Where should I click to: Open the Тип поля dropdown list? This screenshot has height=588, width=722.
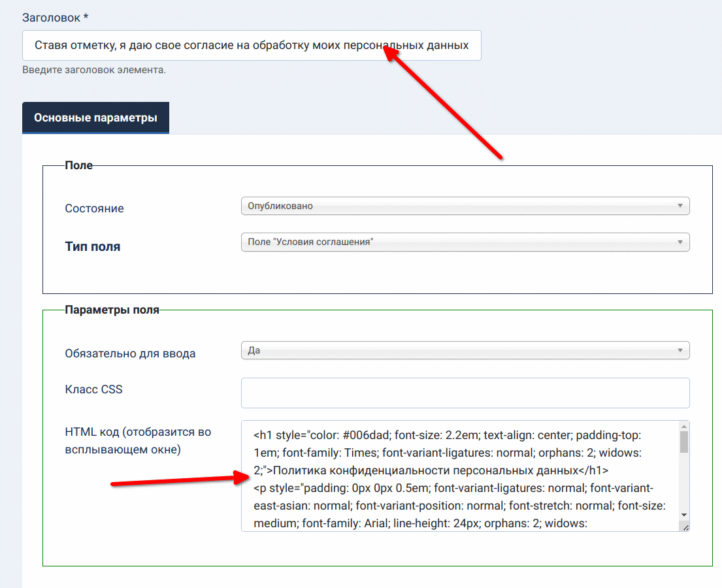(x=457, y=242)
